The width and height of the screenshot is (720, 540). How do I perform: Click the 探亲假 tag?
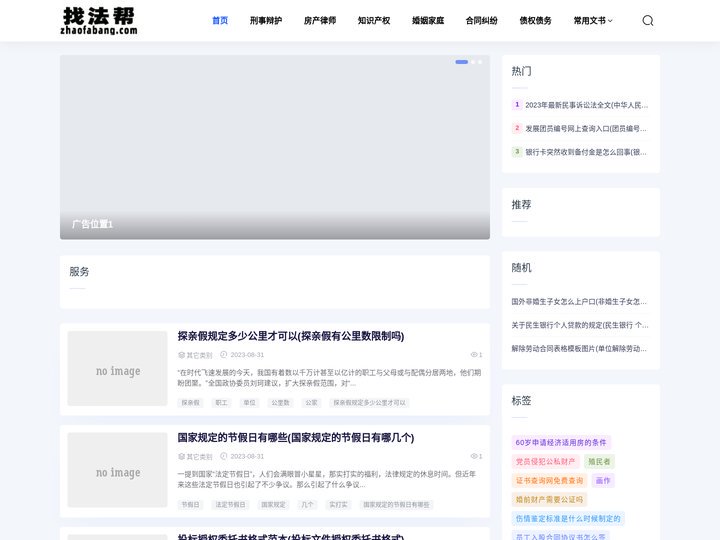pyautogui.click(x=191, y=403)
